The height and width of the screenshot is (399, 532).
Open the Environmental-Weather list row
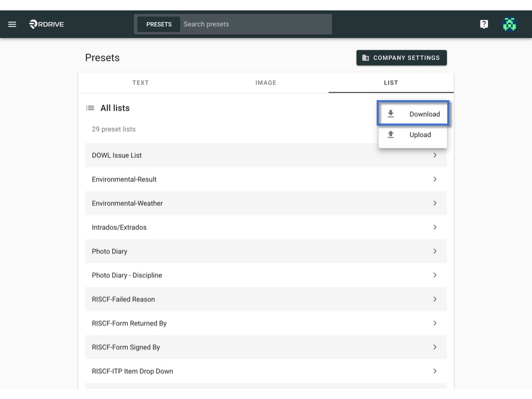tap(265, 203)
